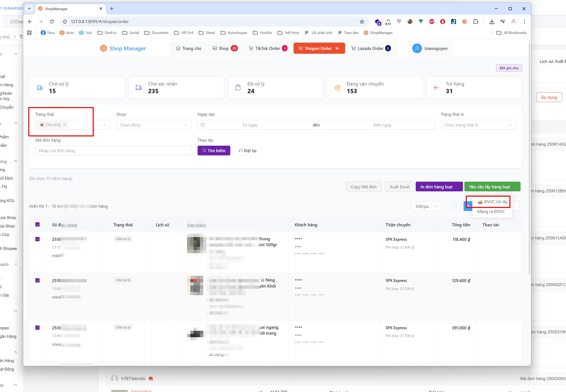
Task: Uncheck the 118.400 đ order row checkbox
Action: [38, 239]
